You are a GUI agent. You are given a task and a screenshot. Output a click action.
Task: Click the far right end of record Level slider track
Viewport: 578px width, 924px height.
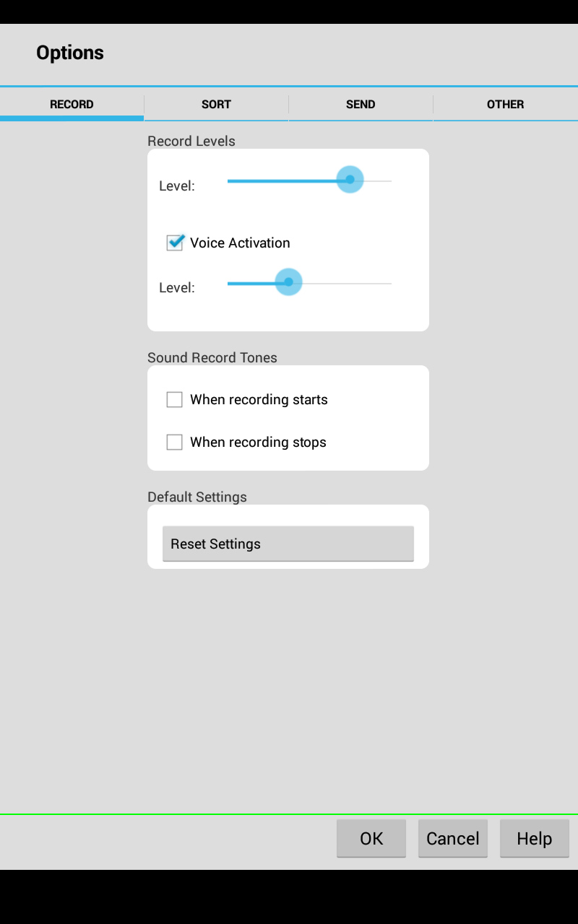tap(389, 180)
